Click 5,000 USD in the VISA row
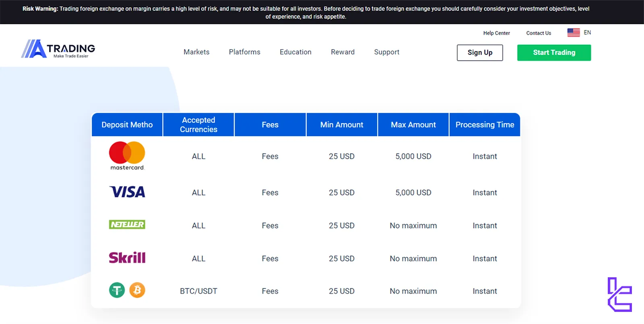Image resolution: width=644 pixels, height=324 pixels. click(413, 193)
